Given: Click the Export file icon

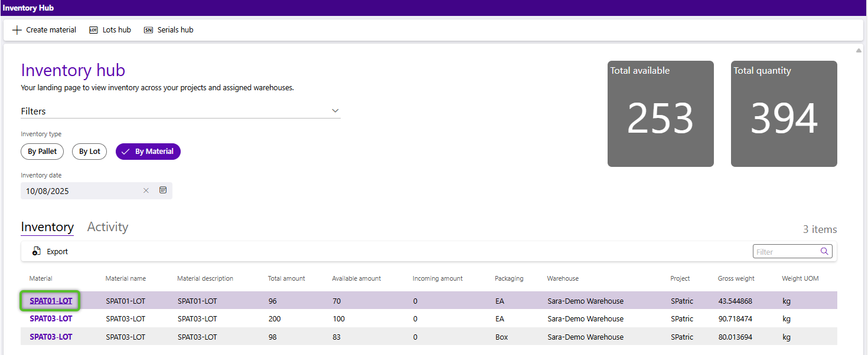Looking at the screenshot, I should [x=37, y=251].
